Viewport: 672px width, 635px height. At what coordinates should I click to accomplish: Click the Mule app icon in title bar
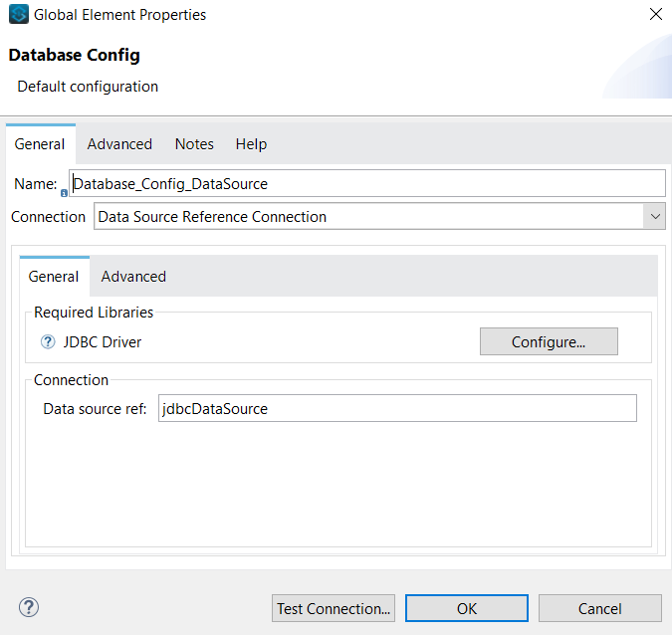(x=18, y=15)
